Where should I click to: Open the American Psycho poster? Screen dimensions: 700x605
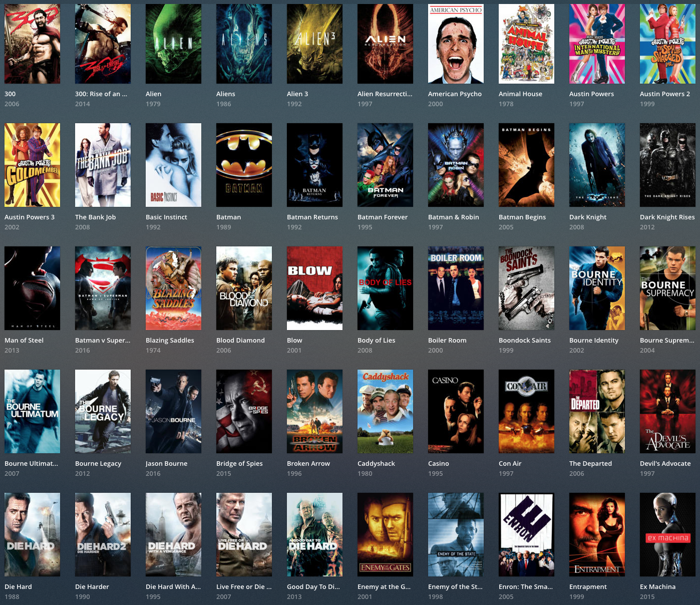click(456, 44)
